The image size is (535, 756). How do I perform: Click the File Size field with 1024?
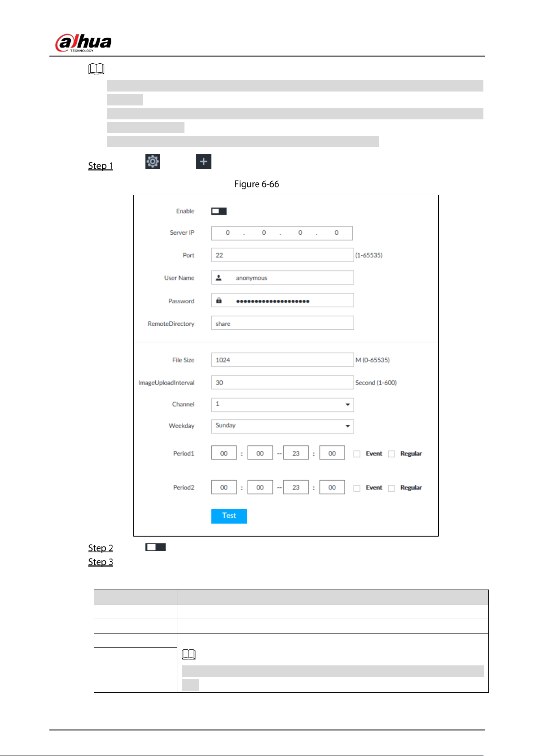point(282,360)
